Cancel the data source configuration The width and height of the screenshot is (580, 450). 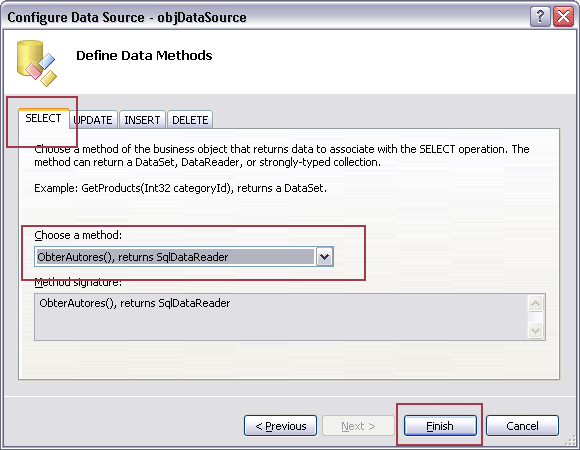pos(522,426)
